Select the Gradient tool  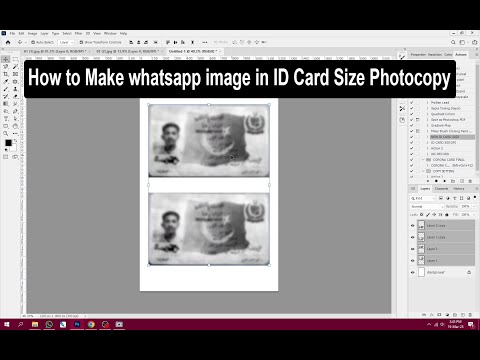pos(6,104)
